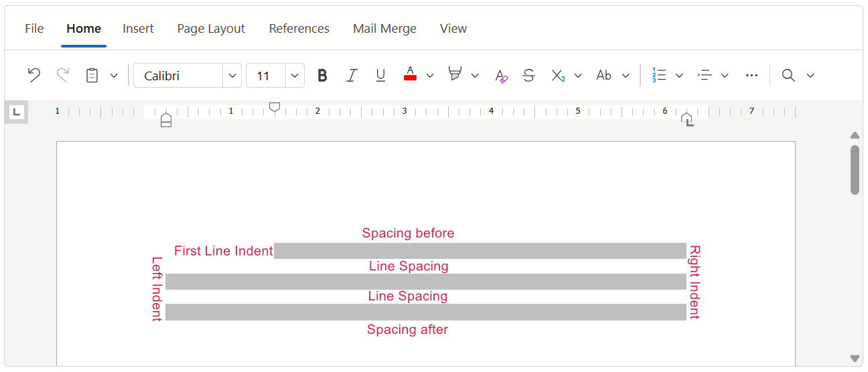The image size is (868, 372).
Task: Click the Clear Formatting eraser icon
Action: pyautogui.click(x=501, y=76)
